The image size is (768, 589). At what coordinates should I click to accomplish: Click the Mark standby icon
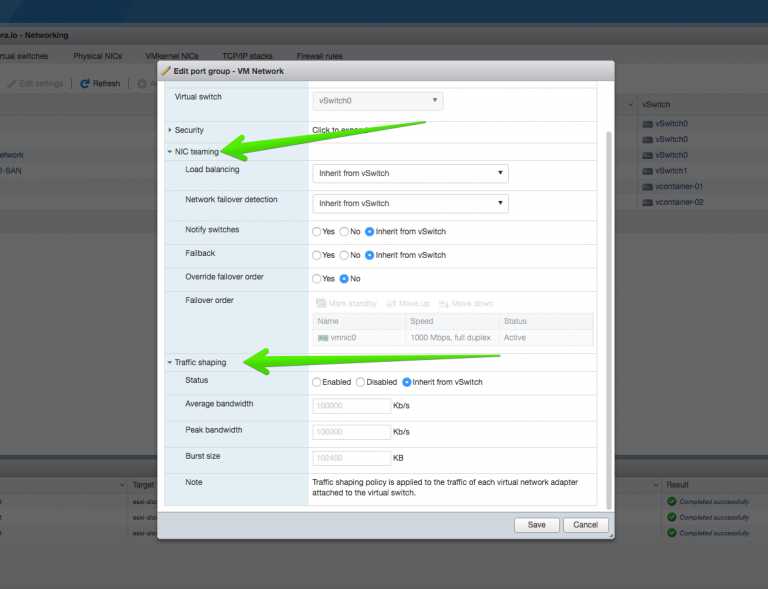pos(321,304)
